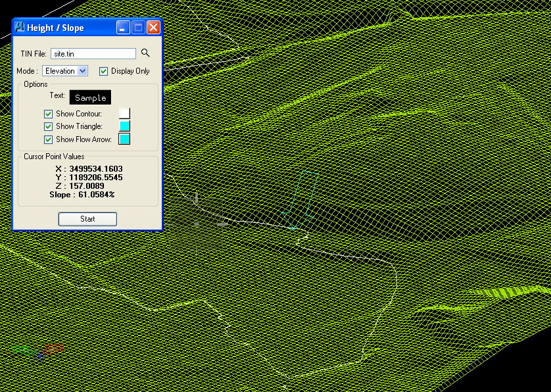
Task: Uncheck the Show Triangle checkbox
Action: [x=48, y=126]
